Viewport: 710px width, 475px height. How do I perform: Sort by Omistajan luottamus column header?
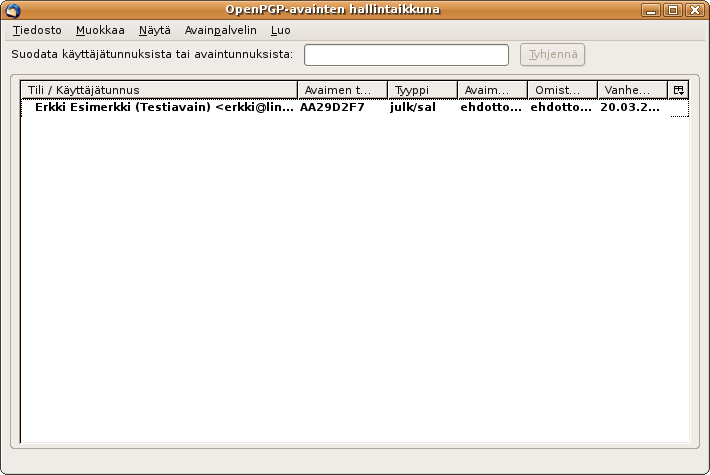(562, 89)
